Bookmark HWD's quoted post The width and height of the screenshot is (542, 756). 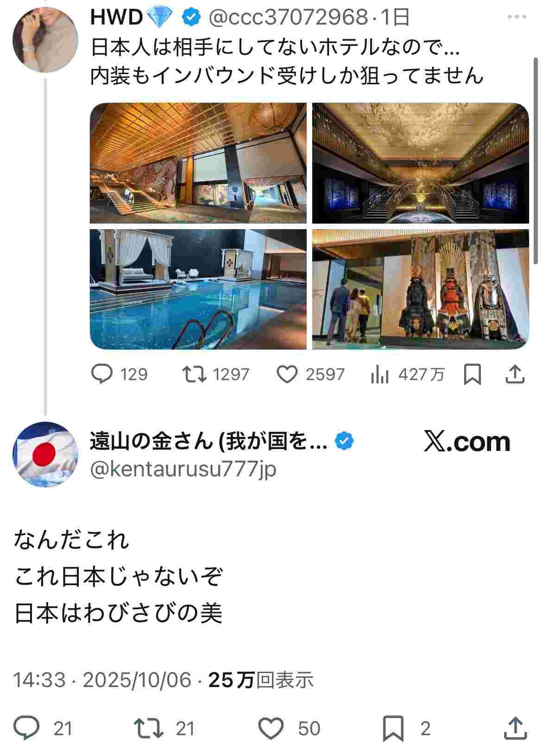tap(472, 374)
